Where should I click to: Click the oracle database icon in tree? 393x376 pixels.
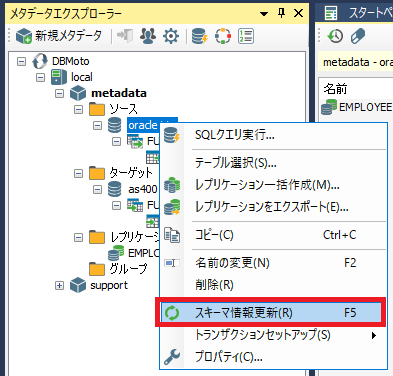114,125
